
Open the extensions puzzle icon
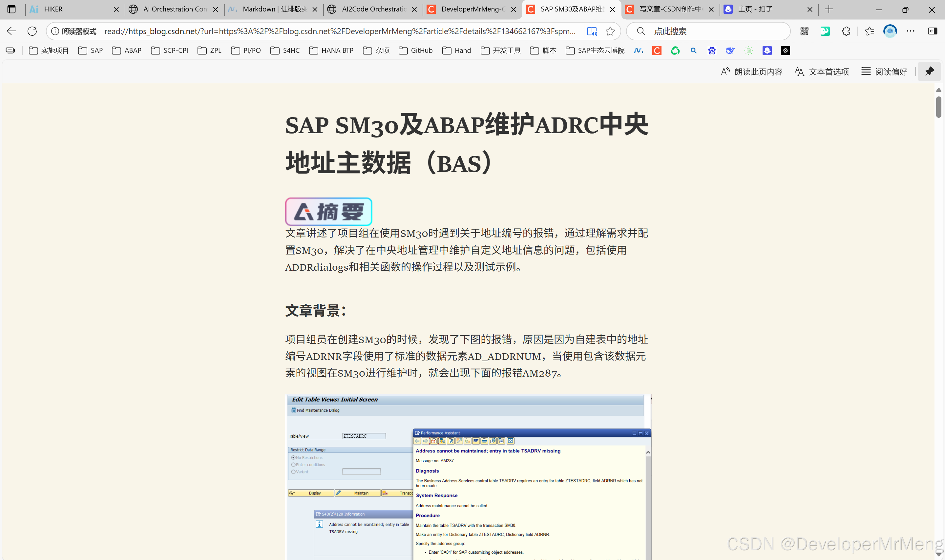pos(846,31)
